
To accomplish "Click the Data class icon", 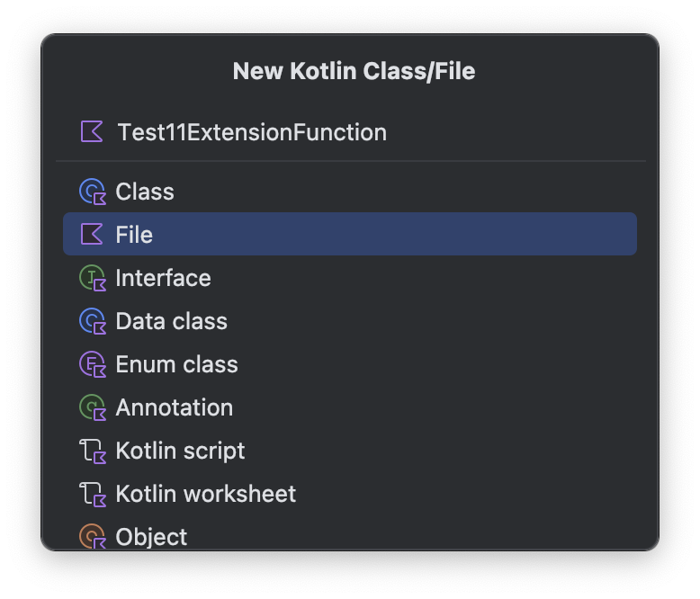I will pyautogui.click(x=93, y=321).
